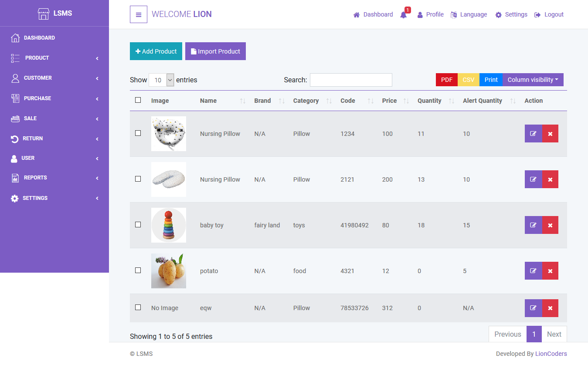Click the Add Product button
This screenshot has width=588, height=365.
(x=156, y=51)
